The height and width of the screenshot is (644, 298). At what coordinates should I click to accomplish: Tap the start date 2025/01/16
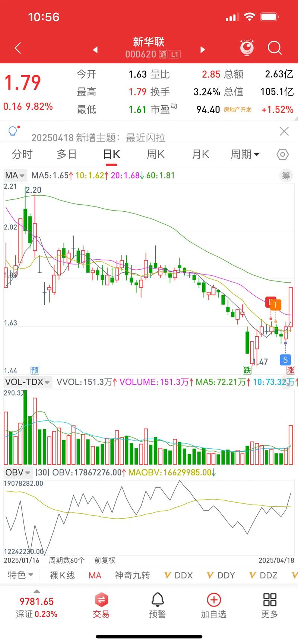click(x=22, y=560)
